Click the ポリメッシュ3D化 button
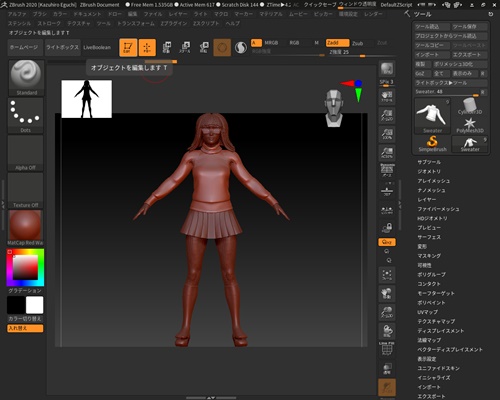500x400 pixels. click(460, 64)
